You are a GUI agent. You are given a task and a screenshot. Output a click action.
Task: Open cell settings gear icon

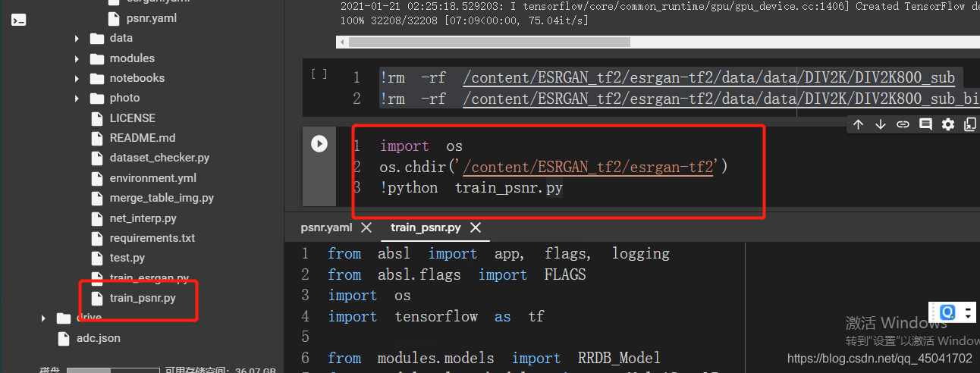948,124
